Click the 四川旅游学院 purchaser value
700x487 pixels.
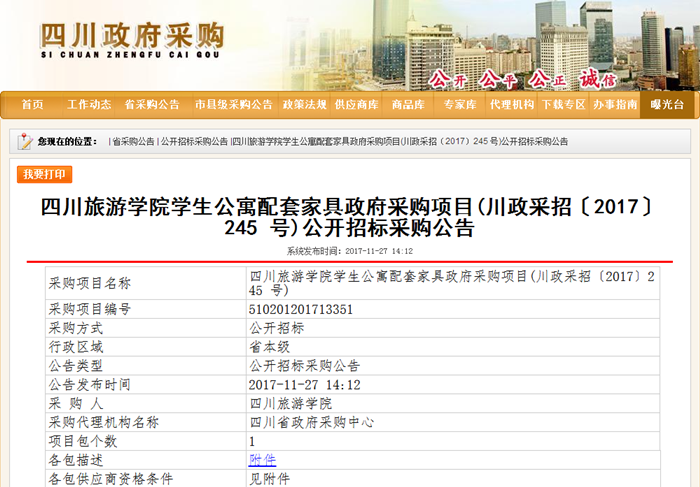pyautogui.click(x=290, y=404)
